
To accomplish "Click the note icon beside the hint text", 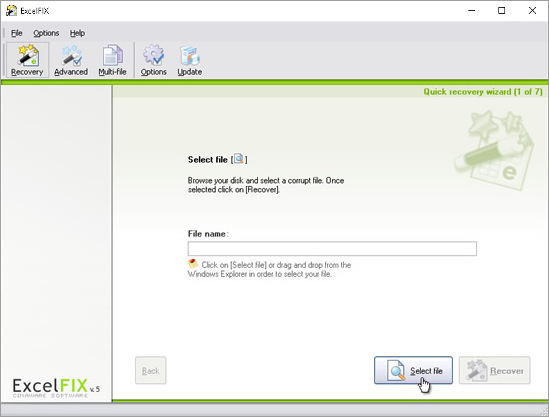I will (193, 263).
